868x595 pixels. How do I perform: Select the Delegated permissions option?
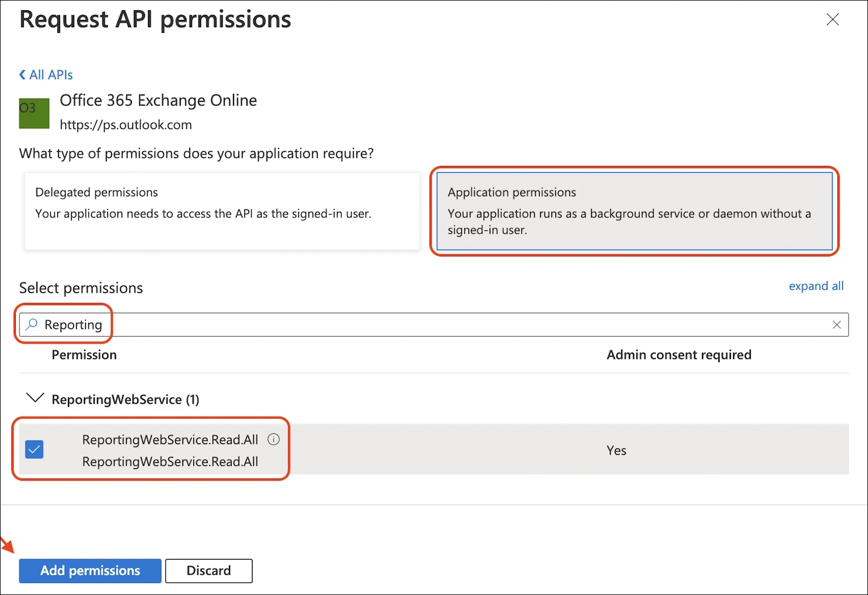[x=222, y=211]
